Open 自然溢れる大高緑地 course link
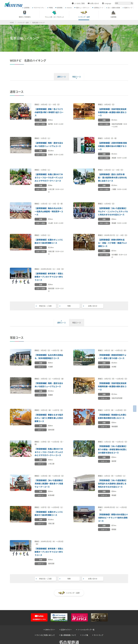 [x=112, y=484]
